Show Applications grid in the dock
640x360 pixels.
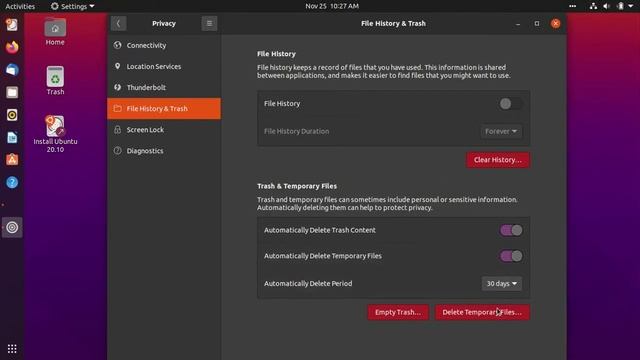point(12,349)
